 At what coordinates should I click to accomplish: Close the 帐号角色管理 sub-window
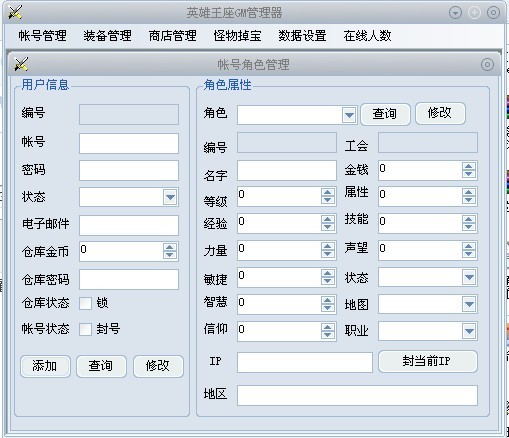click(487, 64)
